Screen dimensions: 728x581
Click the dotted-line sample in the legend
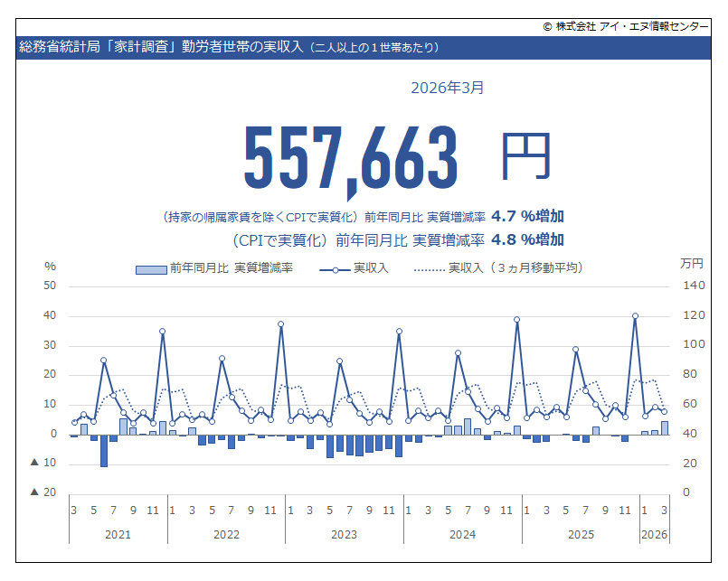point(430,269)
